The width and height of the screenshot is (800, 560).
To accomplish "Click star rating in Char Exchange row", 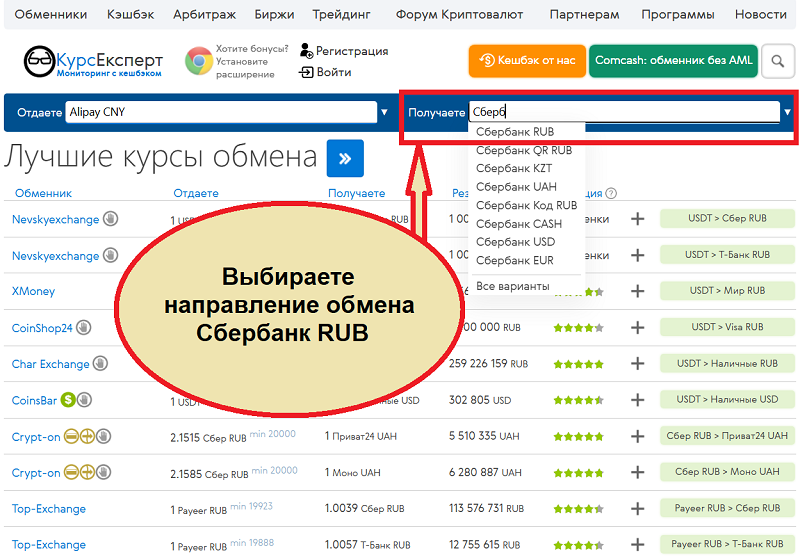I will [x=579, y=364].
